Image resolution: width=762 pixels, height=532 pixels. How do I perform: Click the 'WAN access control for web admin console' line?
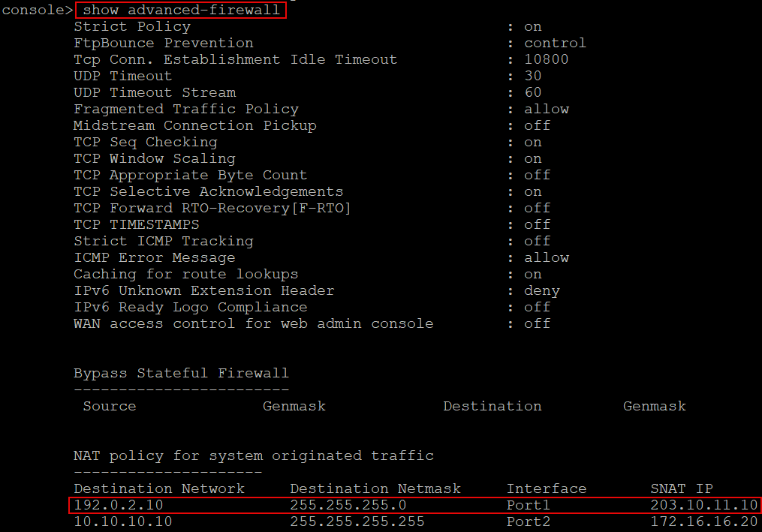click(254, 323)
